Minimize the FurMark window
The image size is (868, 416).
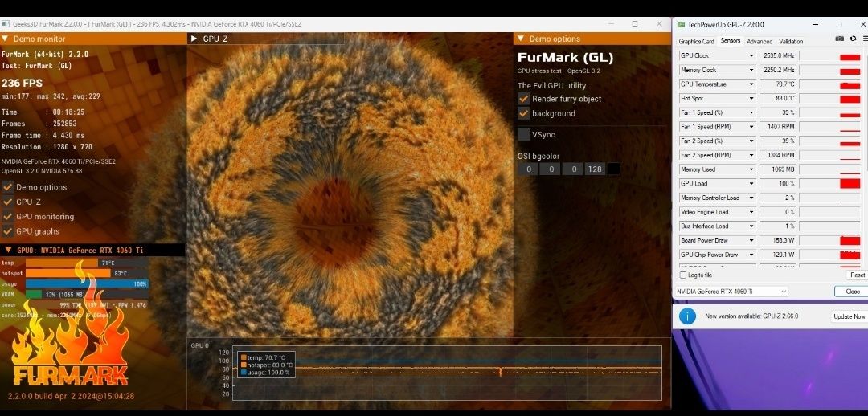(x=611, y=24)
